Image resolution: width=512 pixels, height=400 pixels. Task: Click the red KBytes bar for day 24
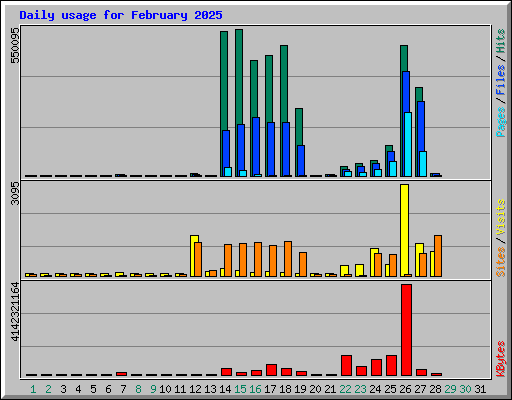click(376, 367)
